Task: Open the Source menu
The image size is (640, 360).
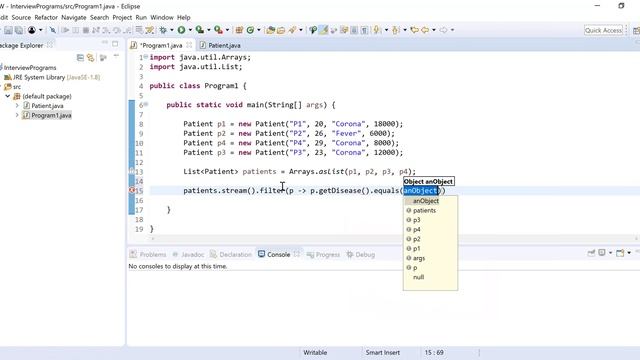Action: [21, 18]
